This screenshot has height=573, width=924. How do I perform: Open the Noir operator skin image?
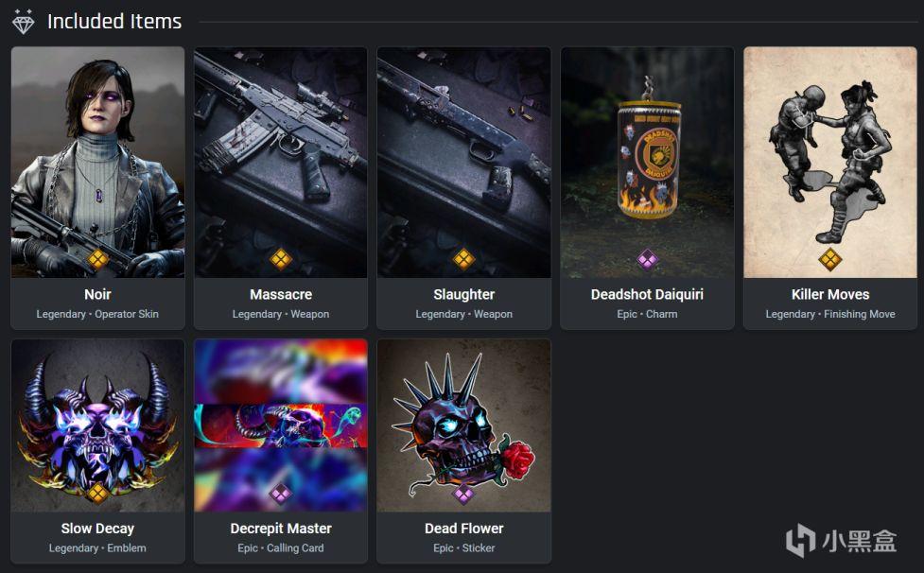coord(97,162)
